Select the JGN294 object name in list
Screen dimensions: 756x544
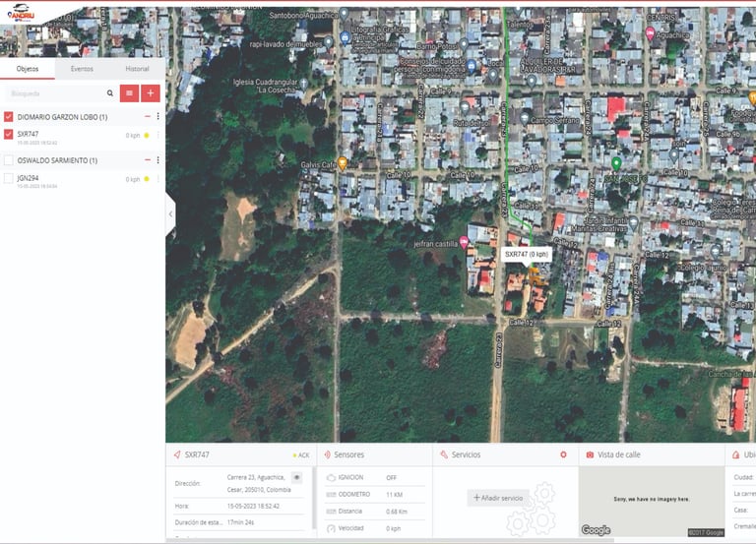point(28,178)
